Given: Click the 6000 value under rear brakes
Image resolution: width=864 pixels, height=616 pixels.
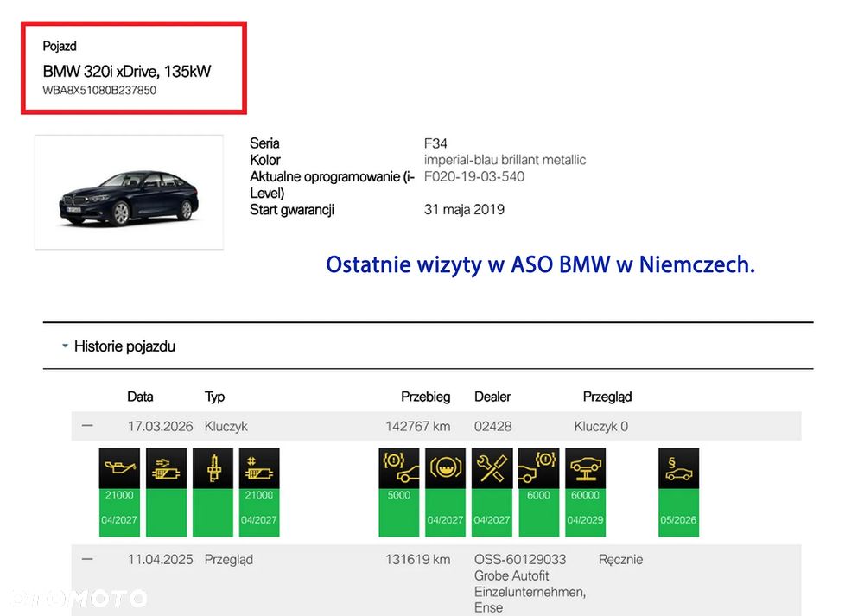Looking at the screenshot, I should pos(538,495).
